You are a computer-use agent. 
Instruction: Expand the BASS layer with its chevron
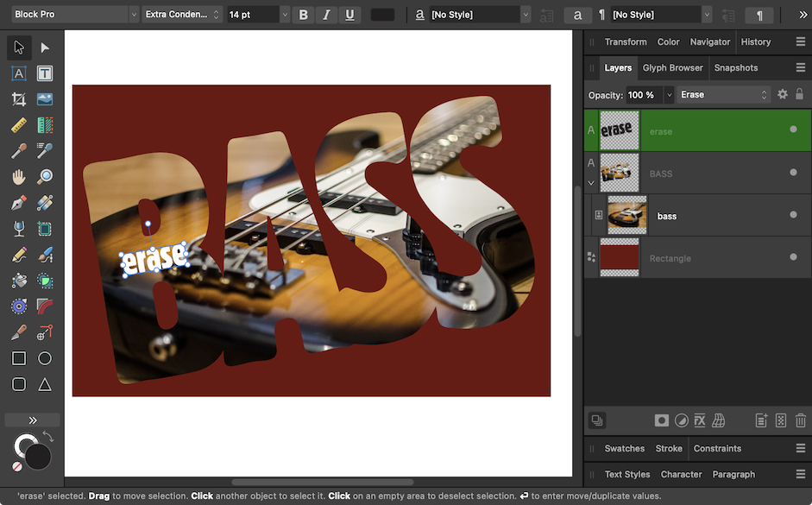point(591,183)
